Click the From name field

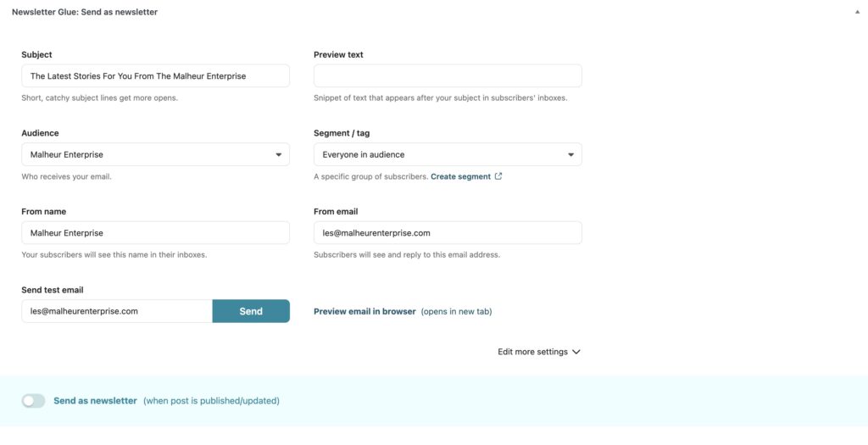click(155, 233)
